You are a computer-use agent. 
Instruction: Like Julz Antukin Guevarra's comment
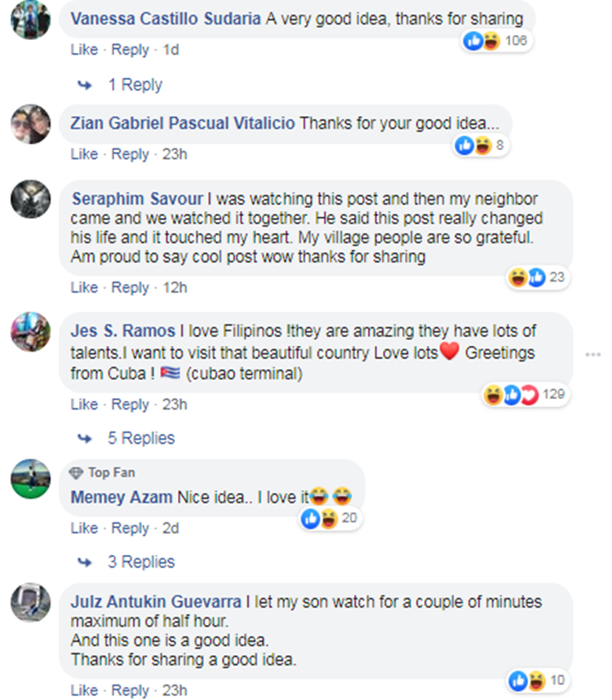(83, 690)
